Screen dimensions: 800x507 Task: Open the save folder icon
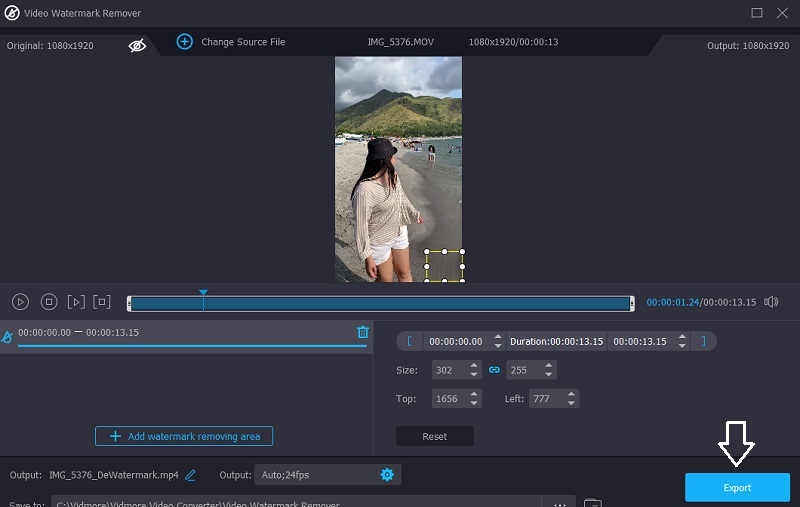[592, 502]
